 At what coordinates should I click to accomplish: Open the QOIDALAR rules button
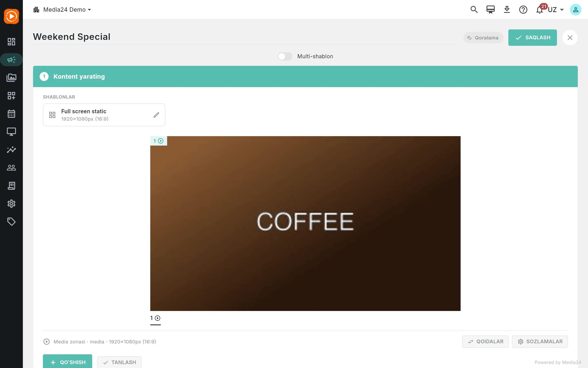[485, 341]
